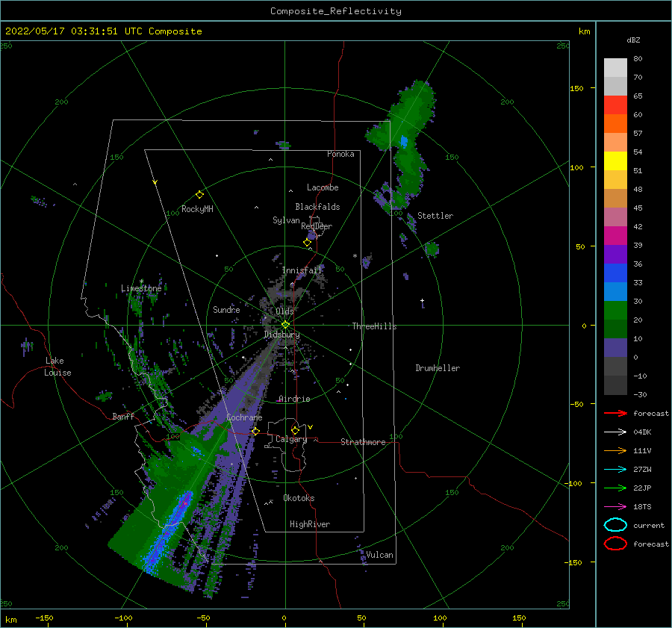Image resolution: width=672 pixels, height=628 pixels.
Task: Click the Blackfalds city label
Action: (317, 207)
